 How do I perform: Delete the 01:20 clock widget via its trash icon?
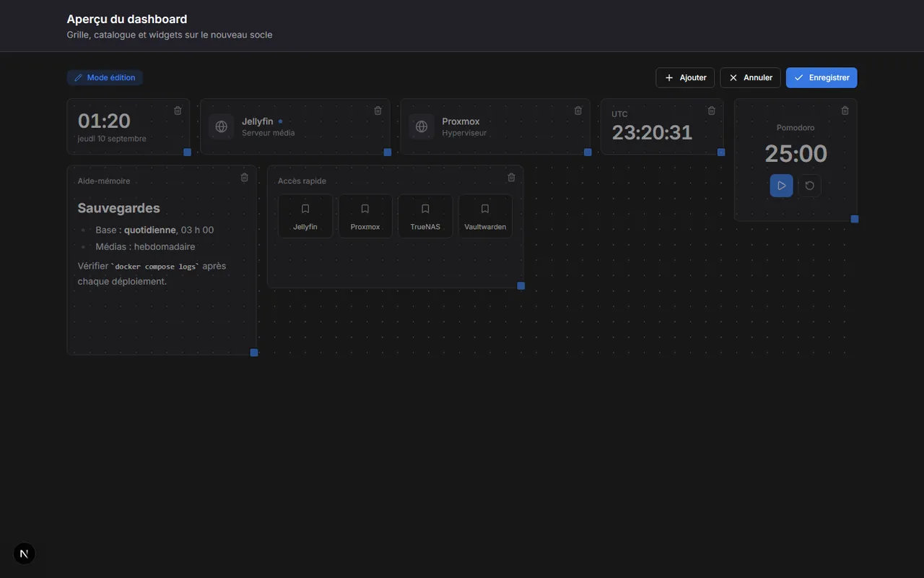(x=178, y=111)
